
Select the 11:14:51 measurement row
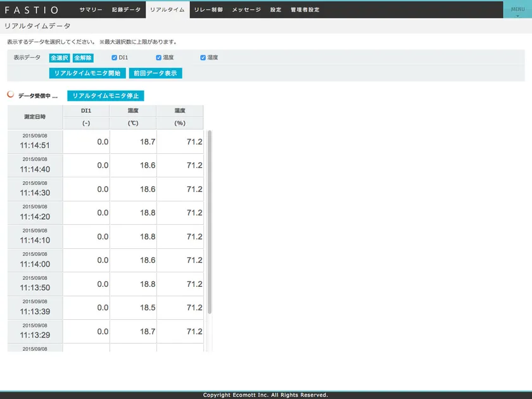coord(106,142)
